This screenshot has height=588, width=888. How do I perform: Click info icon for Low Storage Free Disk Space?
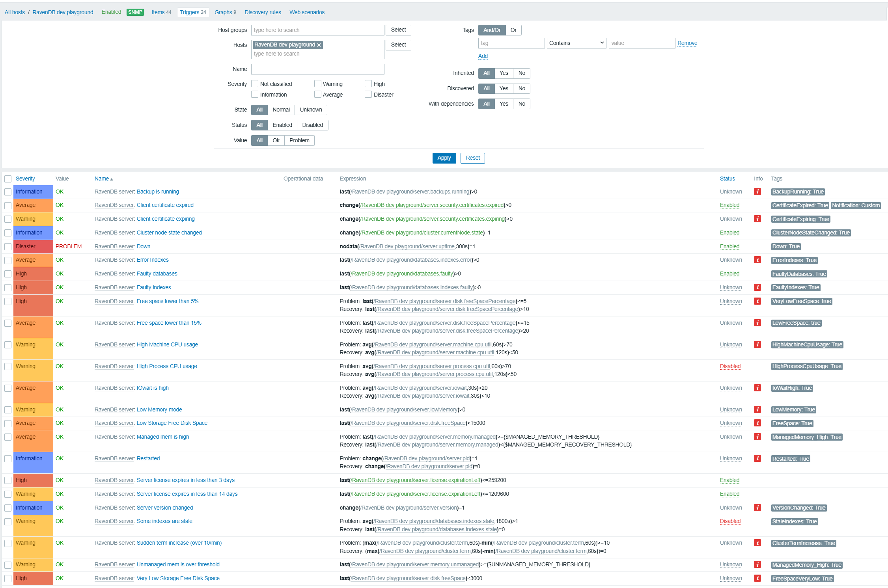click(x=757, y=423)
